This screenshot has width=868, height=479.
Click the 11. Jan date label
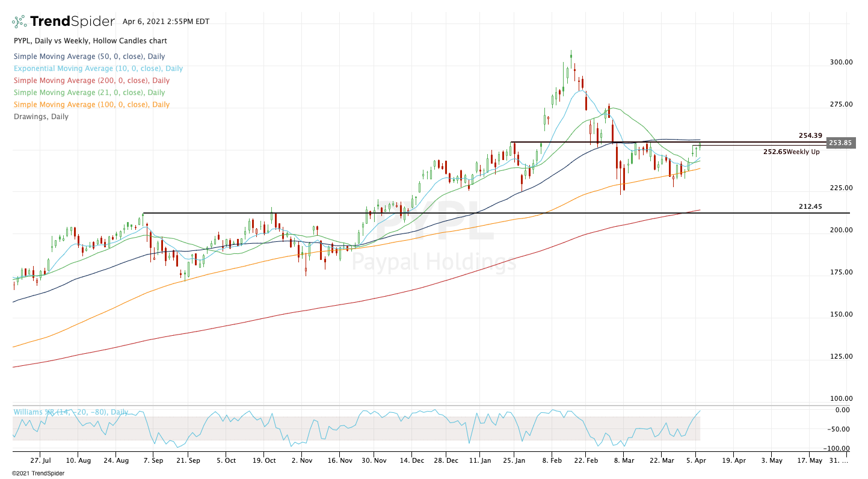479,460
